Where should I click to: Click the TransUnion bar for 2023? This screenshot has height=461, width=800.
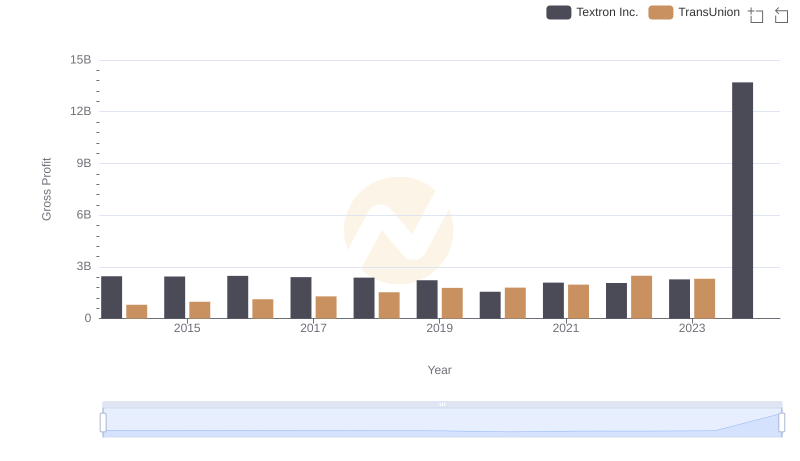705,299
